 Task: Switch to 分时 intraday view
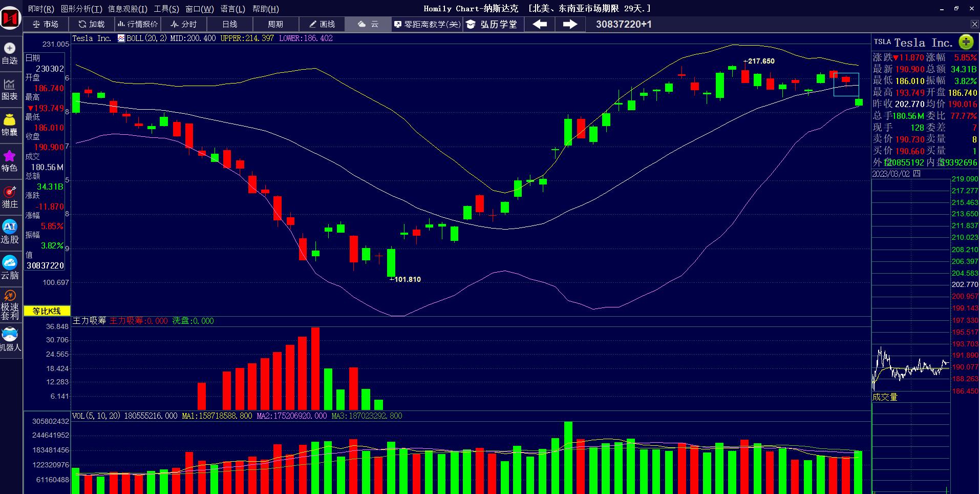point(184,24)
